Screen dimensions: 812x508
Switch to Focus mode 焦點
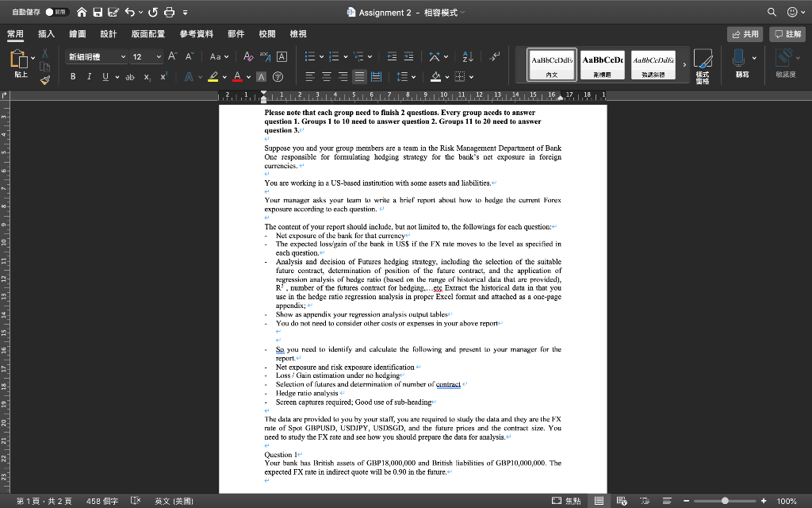[566, 501]
